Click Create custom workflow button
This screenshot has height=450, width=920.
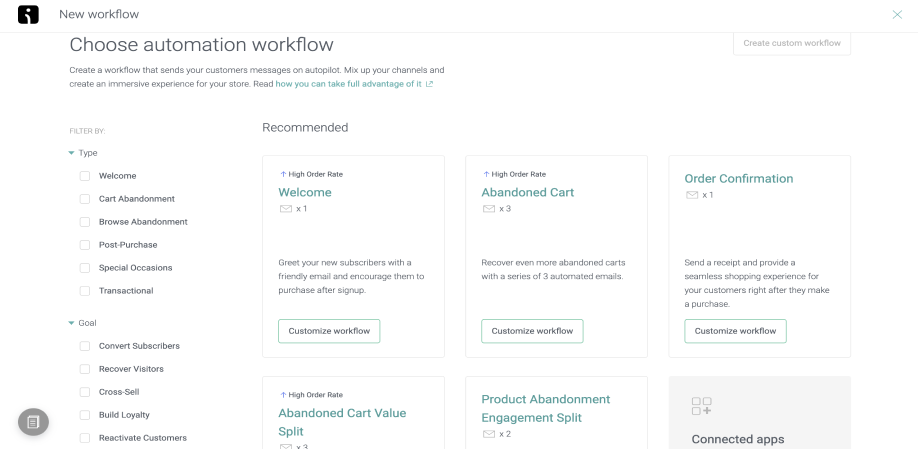pos(791,43)
